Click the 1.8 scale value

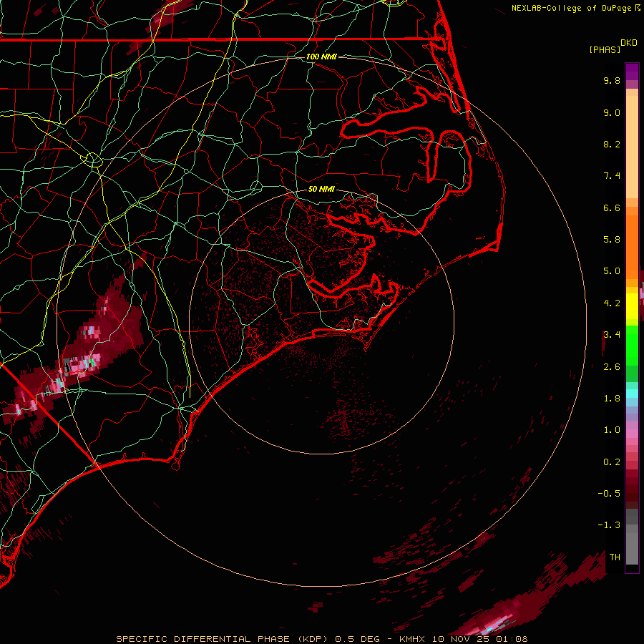(612, 399)
